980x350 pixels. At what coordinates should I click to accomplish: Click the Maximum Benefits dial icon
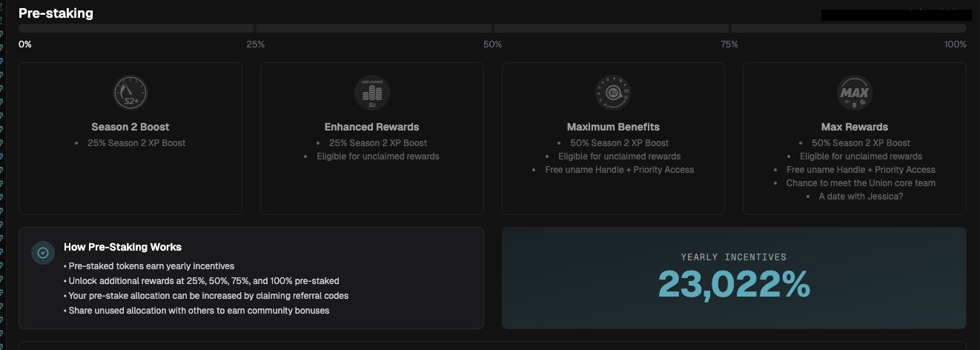click(x=613, y=93)
